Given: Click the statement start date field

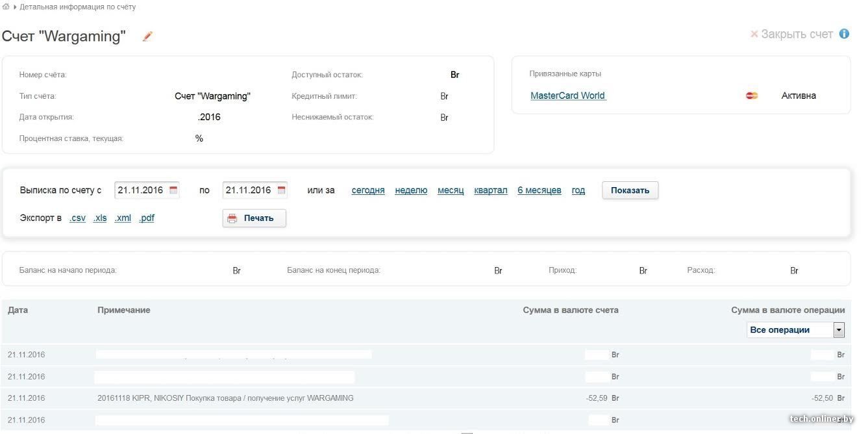Looking at the screenshot, I should pos(147,190).
